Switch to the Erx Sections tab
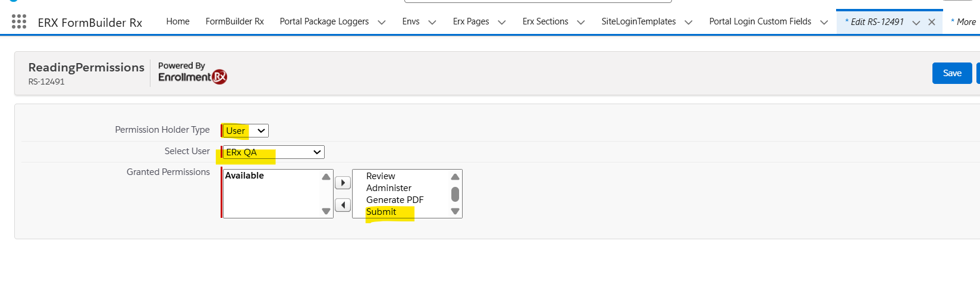980x297 pixels. (545, 21)
